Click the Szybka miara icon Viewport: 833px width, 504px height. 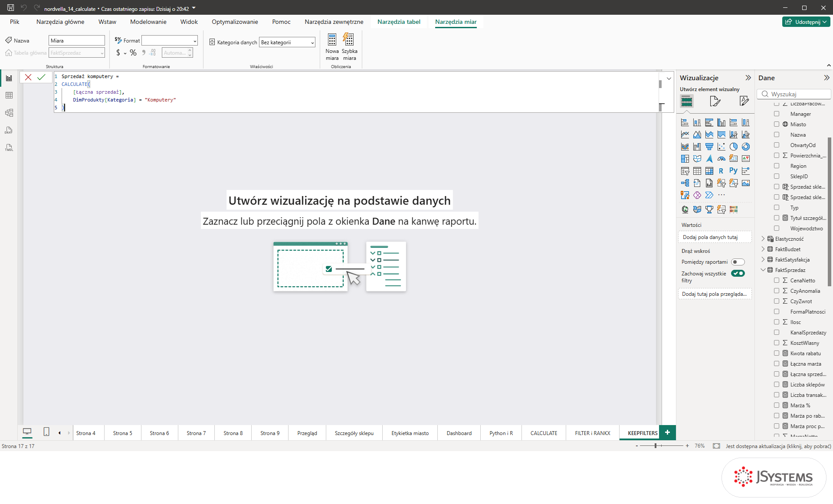[x=349, y=47]
